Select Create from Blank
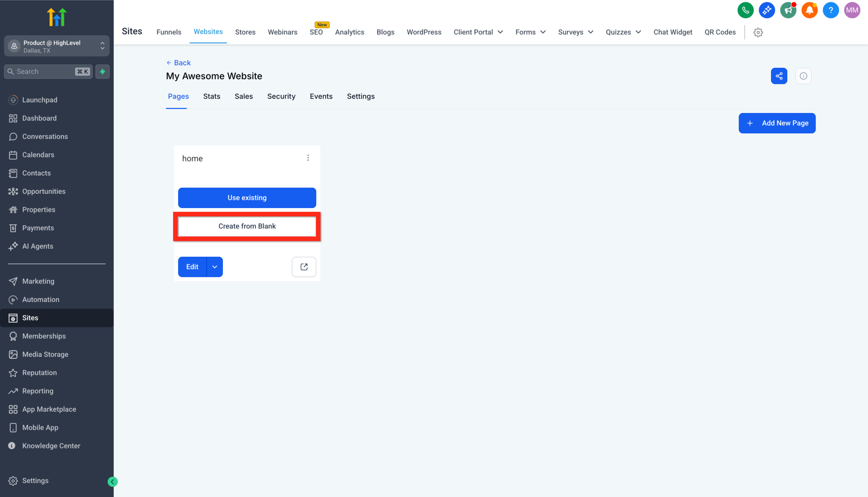 click(247, 226)
